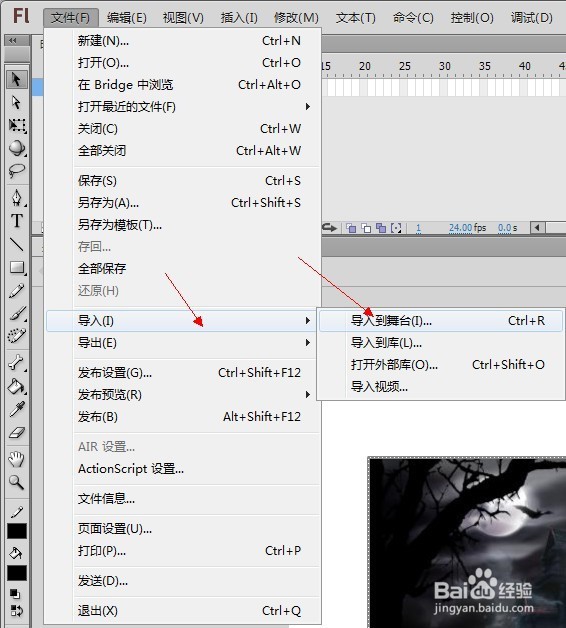Image resolution: width=566 pixels, height=628 pixels.
Task: Select the Bone tool
Action: (16, 362)
